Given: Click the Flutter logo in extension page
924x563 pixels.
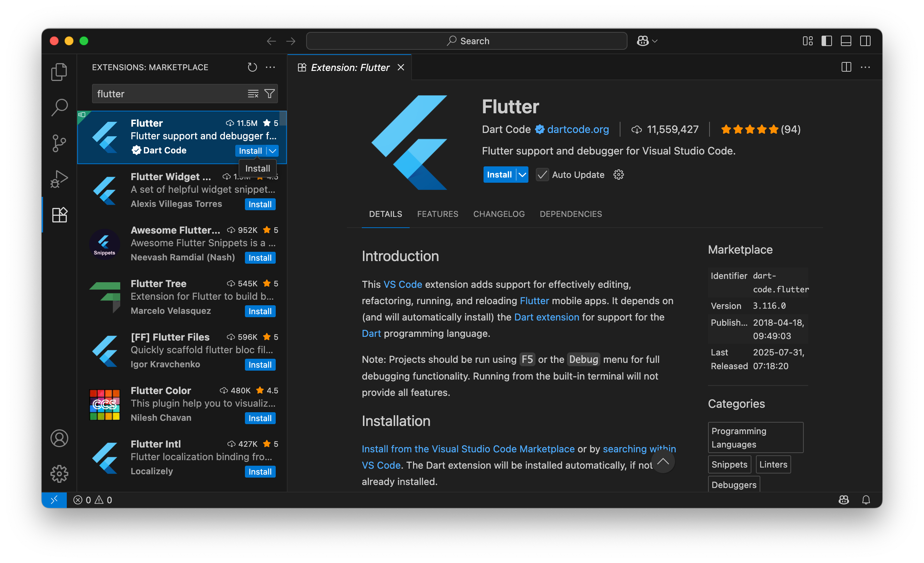Looking at the screenshot, I should pyautogui.click(x=409, y=143).
